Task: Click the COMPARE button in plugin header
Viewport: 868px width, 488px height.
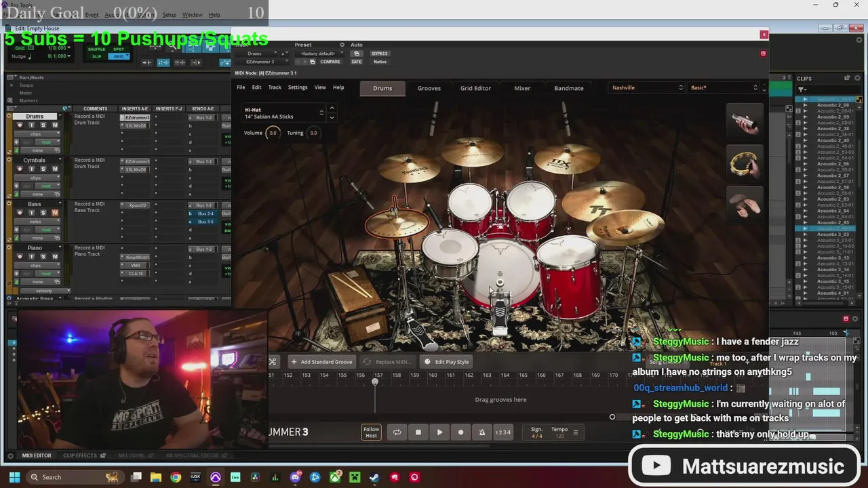Action: pos(330,62)
